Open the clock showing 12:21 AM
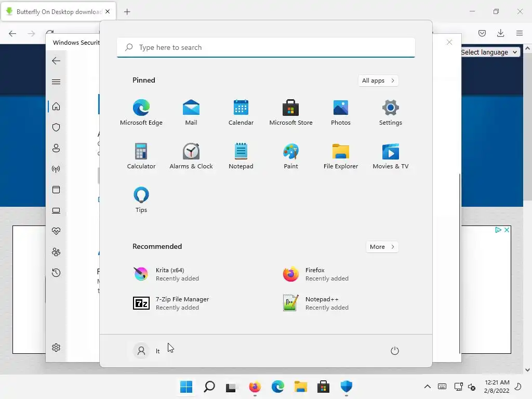Viewport: 532px width, 399px height. coord(497,387)
